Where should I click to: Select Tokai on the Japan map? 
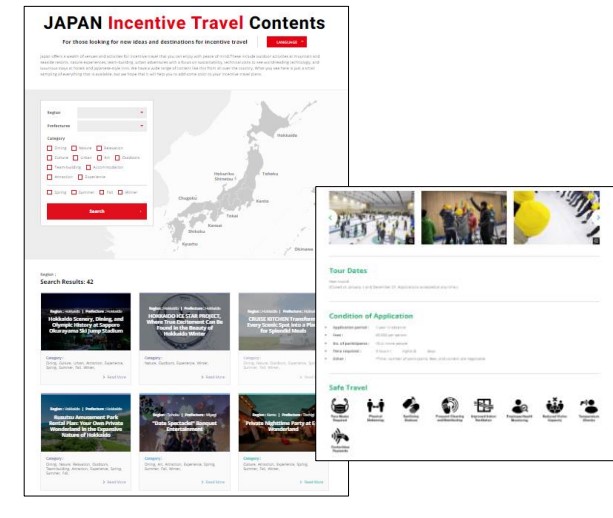tap(232, 216)
